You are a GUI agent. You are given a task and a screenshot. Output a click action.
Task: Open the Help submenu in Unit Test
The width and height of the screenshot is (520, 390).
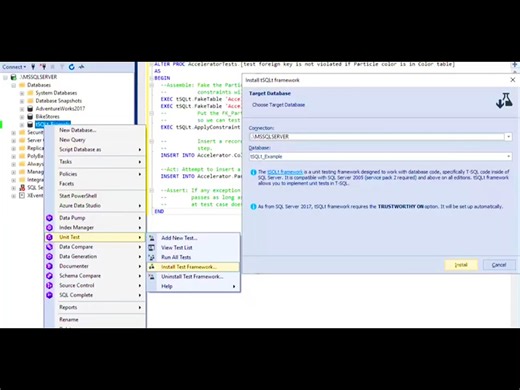[193, 286]
